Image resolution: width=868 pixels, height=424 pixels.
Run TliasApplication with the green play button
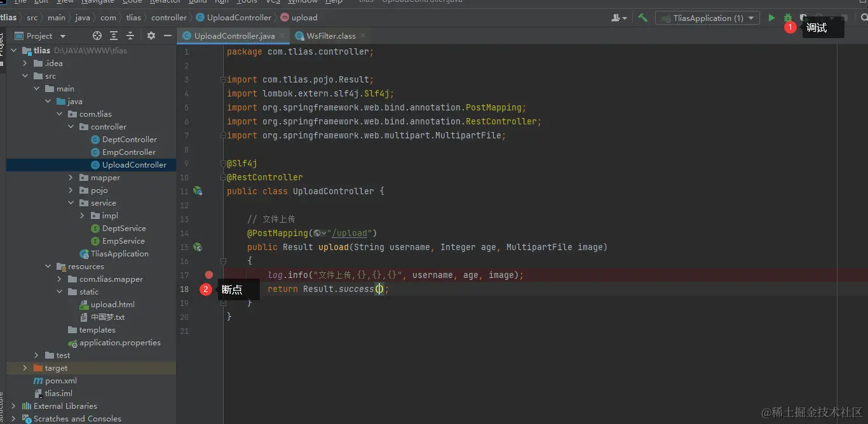(771, 18)
